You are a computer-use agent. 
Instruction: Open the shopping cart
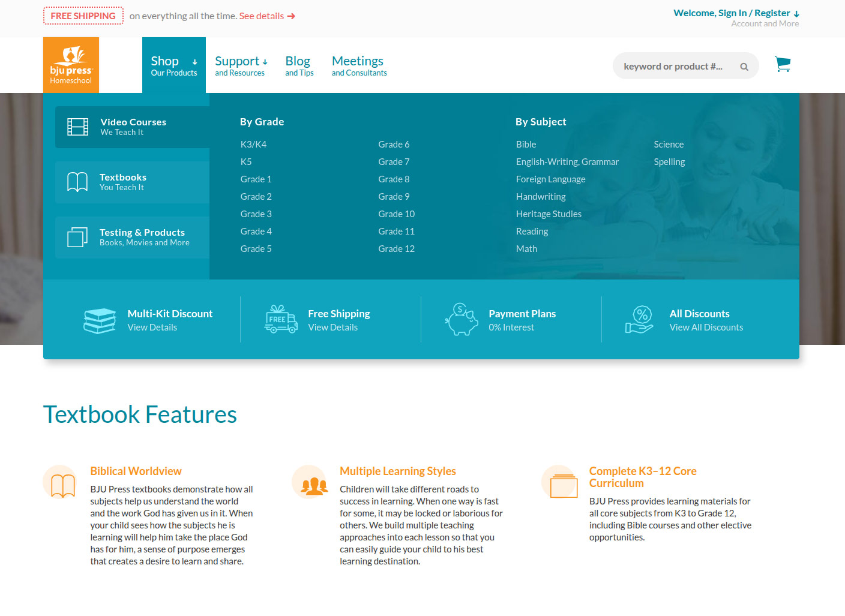[783, 64]
